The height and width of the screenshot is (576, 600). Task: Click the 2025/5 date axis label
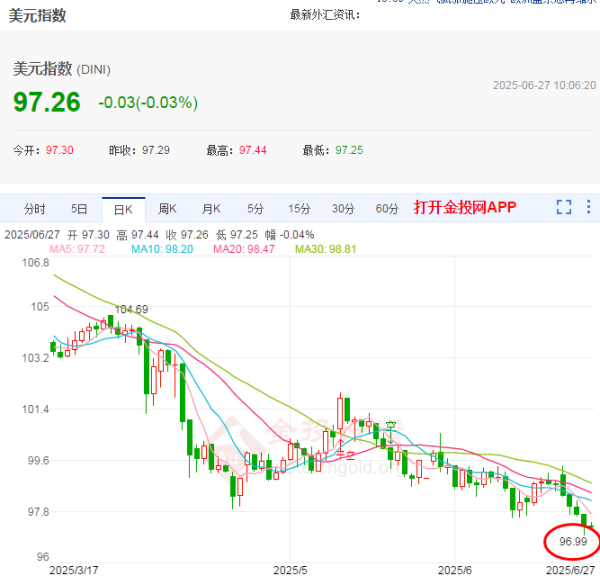click(x=290, y=570)
